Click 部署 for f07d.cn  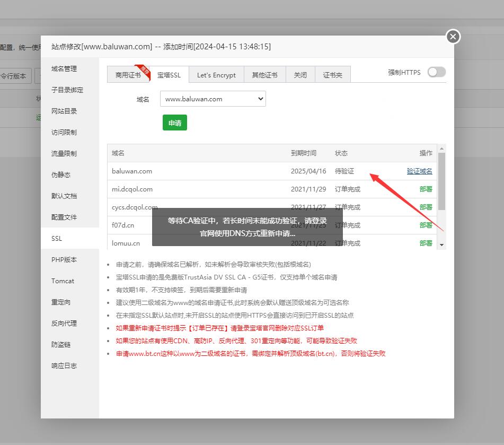(426, 225)
